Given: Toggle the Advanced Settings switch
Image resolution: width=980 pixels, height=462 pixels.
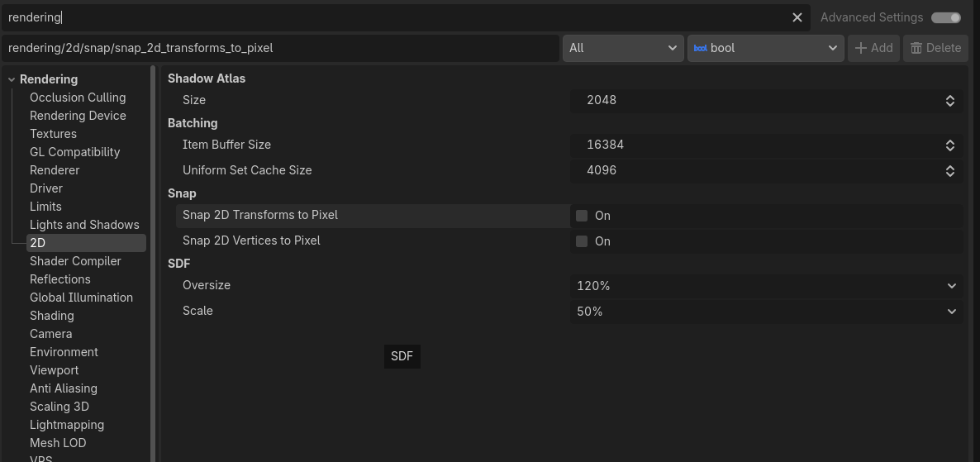Looking at the screenshot, I should [945, 17].
